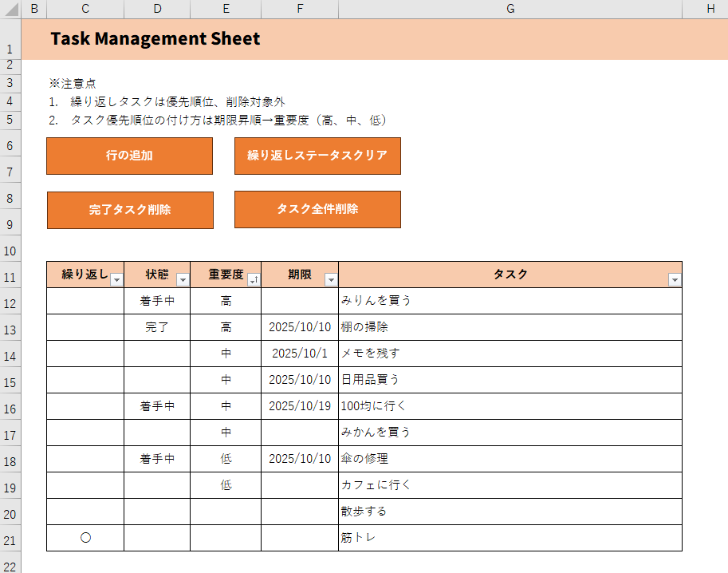Viewport: 728px width, 573px height.
Task: Click the 繰り返しステータスクリア button
Action: [317, 156]
